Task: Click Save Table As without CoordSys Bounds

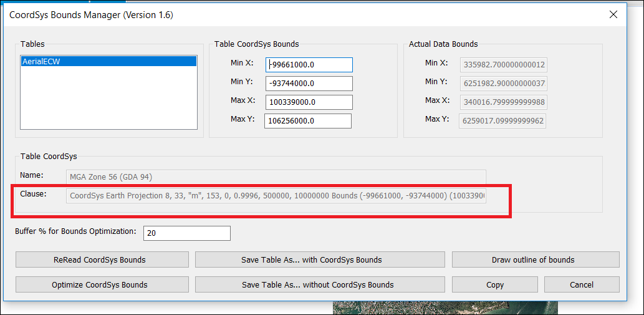Action: point(320,284)
